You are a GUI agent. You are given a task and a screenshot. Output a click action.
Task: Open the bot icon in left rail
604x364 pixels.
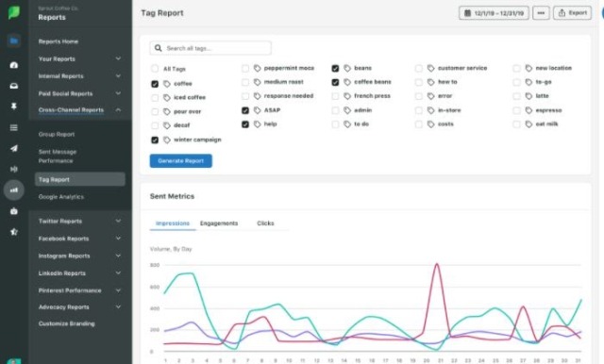point(14,211)
